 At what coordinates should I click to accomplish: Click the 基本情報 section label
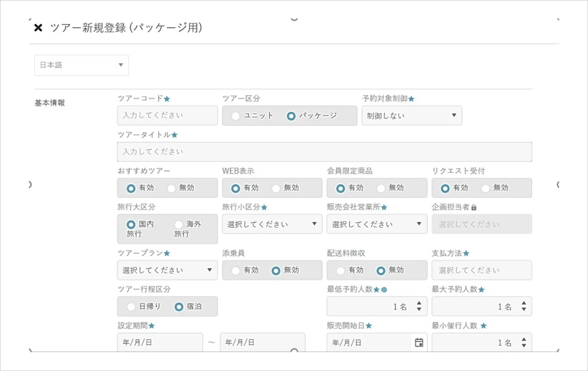50,103
